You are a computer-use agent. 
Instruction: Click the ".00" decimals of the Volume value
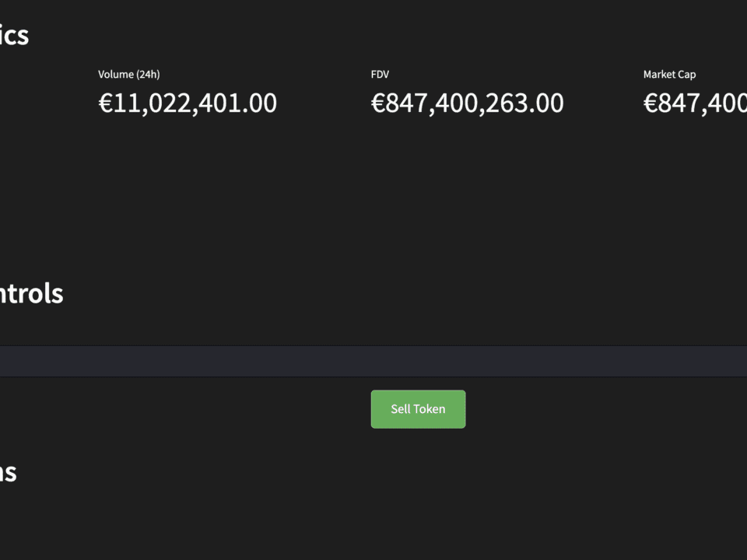coord(260,103)
